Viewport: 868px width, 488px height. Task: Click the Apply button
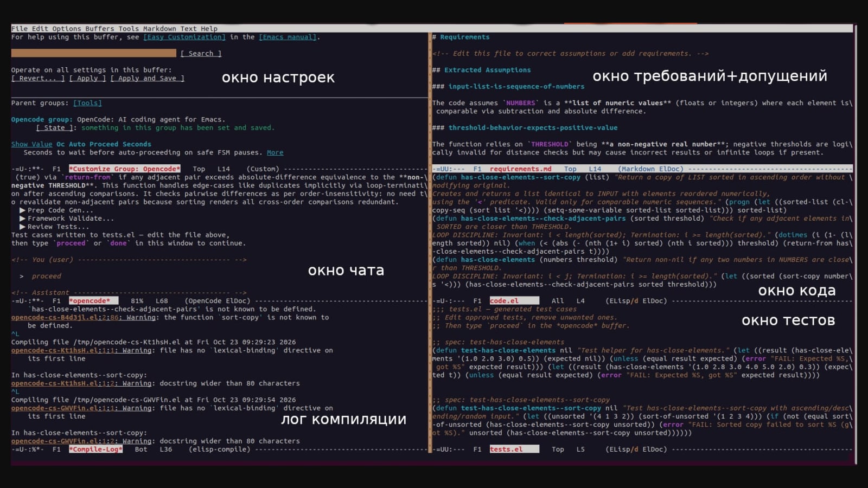[x=87, y=78]
